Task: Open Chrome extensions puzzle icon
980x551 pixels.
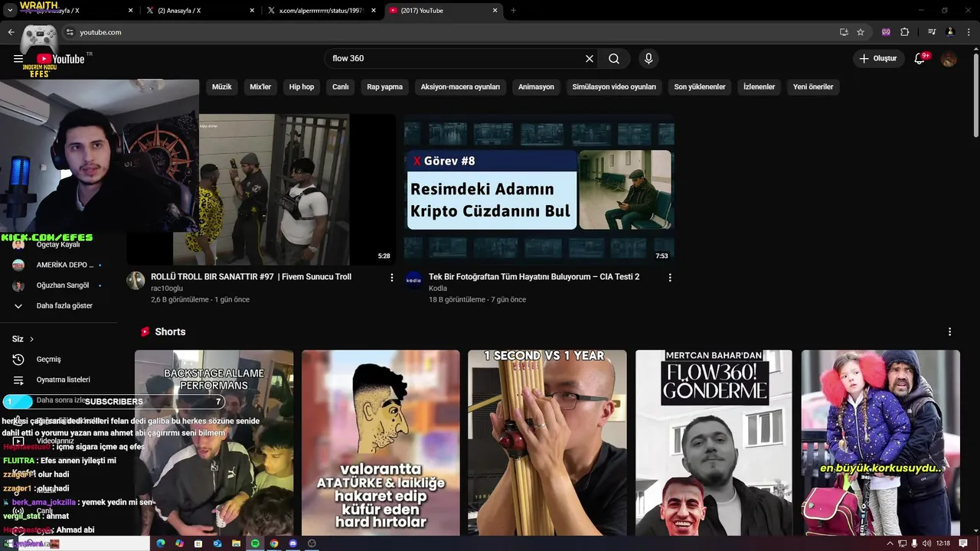Action: [905, 32]
